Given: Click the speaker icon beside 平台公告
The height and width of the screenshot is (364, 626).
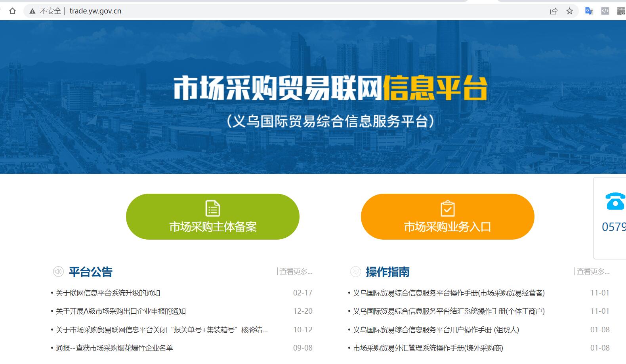Looking at the screenshot, I should coord(58,272).
